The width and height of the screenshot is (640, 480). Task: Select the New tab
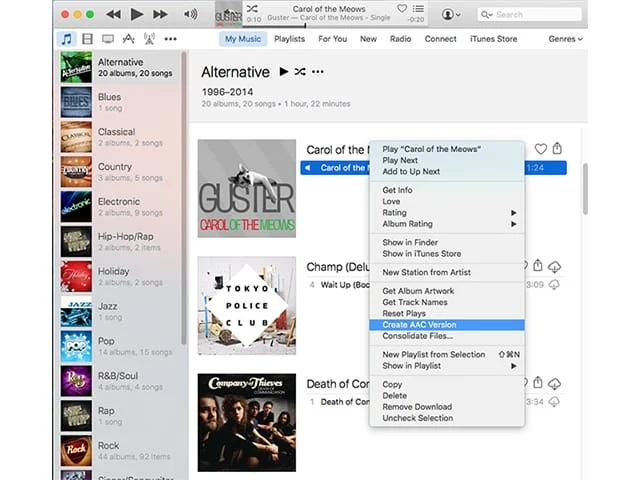point(368,39)
